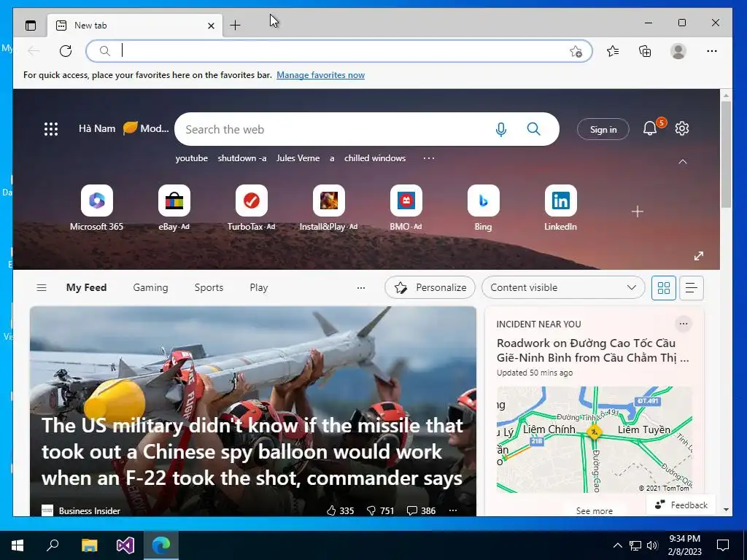The image size is (747, 560).
Task: Collapse quick links with up chevron
Action: [683, 162]
